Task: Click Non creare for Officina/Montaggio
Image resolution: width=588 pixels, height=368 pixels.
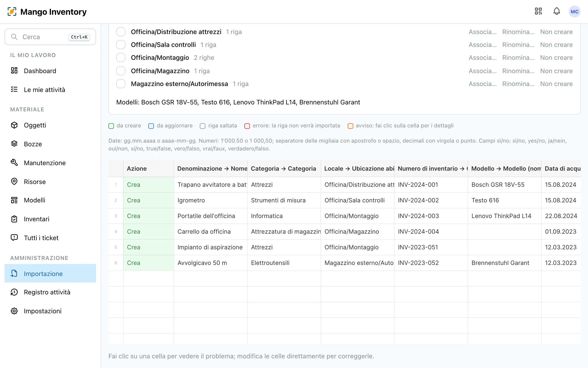Action: 556,58
